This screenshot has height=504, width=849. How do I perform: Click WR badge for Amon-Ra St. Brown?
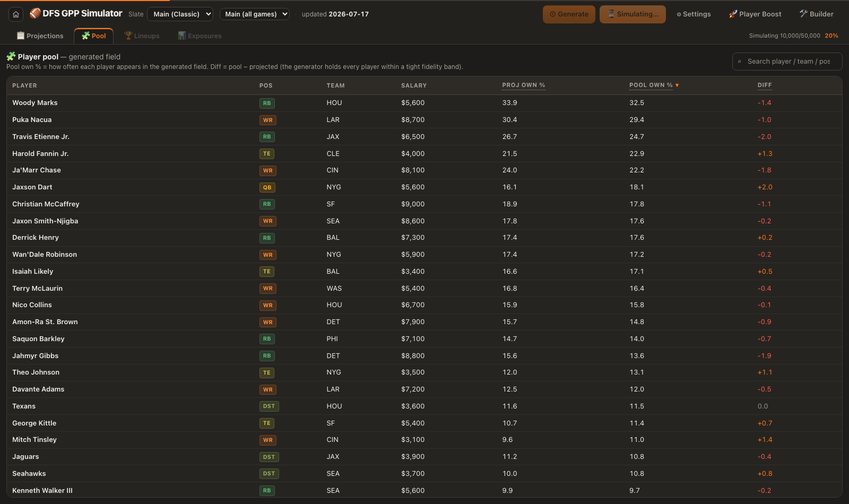click(268, 323)
